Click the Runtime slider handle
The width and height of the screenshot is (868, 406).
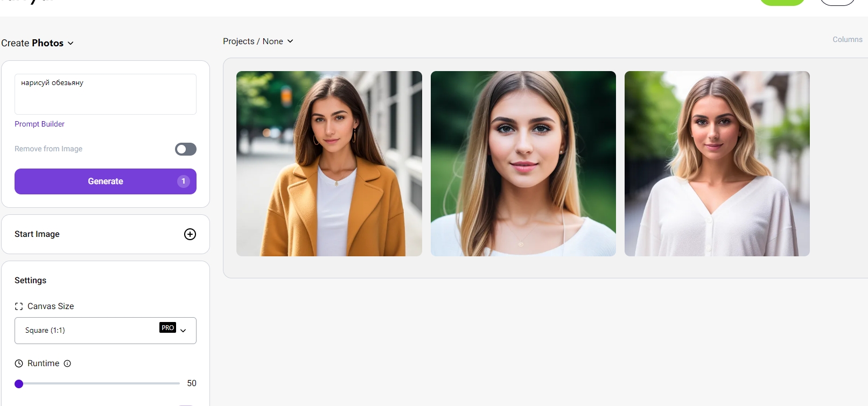[19, 384]
